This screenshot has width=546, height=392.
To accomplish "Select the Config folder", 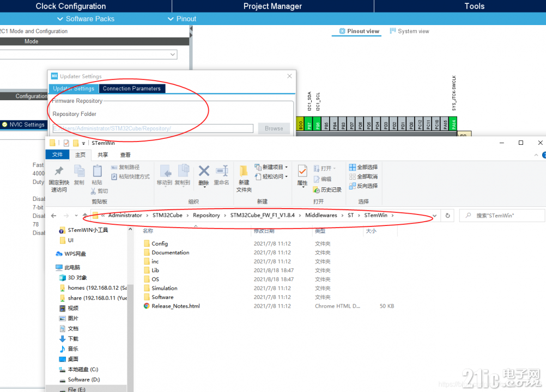I will pyautogui.click(x=160, y=243).
